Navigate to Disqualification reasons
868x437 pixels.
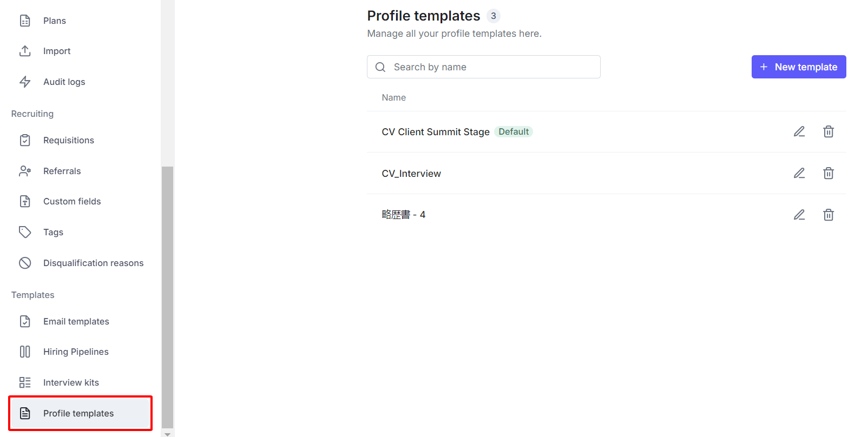(93, 263)
